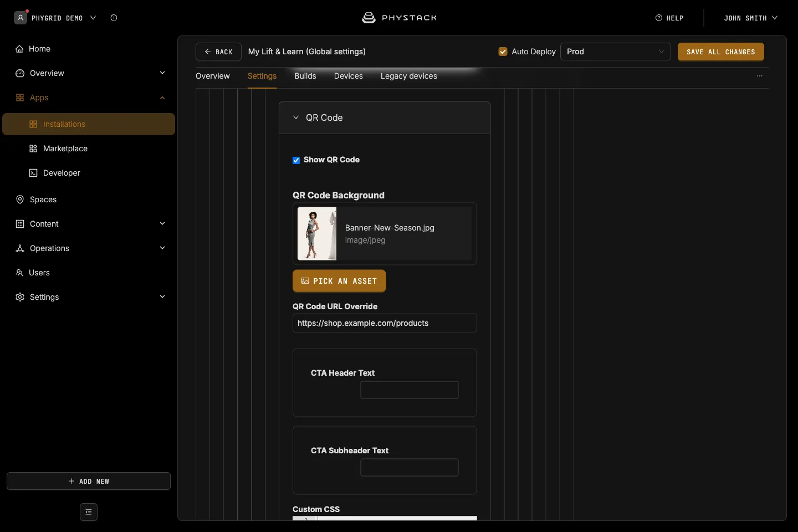Click the Developer terminal icon

33,173
